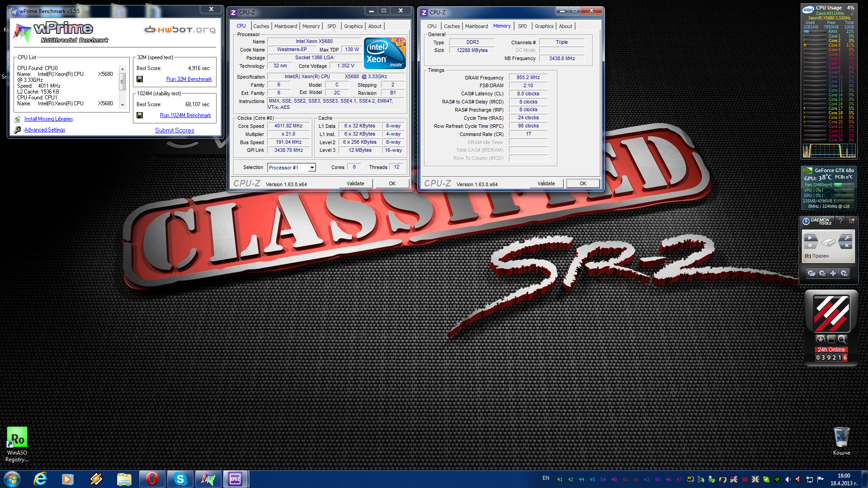
Task: Open Windows Media Player from the taskbar
Action: click(68, 479)
